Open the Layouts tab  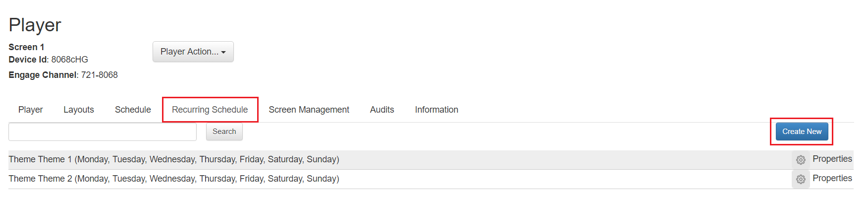point(79,110)
